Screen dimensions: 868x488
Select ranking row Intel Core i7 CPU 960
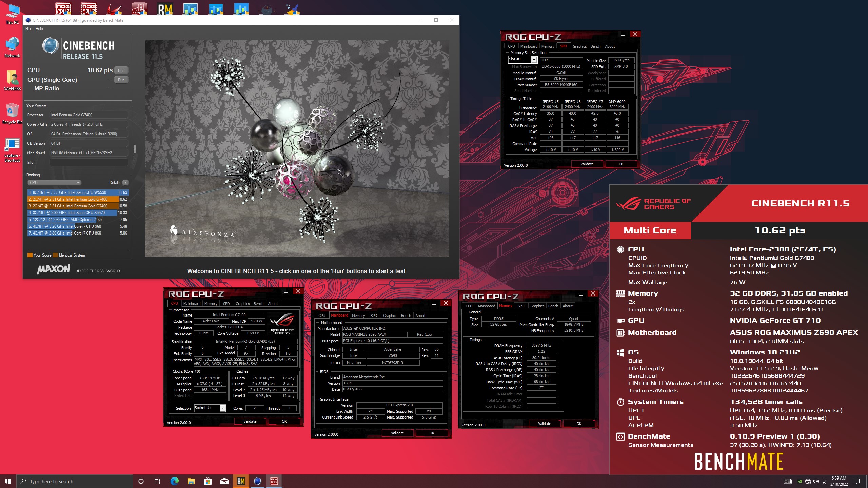click(78, 226)
